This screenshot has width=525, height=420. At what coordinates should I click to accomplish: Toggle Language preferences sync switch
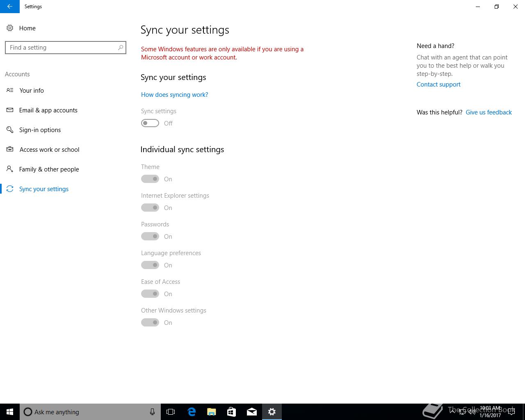tap(150, 265)
